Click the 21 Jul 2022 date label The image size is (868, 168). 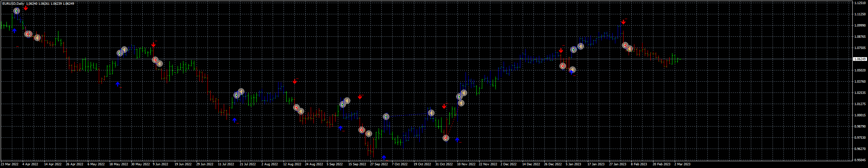pyautogui.click(x=248, y=164)
